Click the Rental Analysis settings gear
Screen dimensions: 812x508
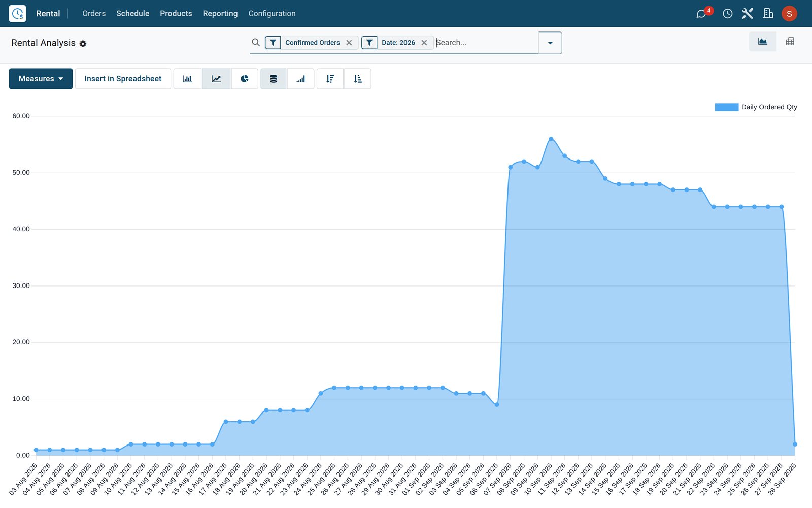[x=83, y=44]
